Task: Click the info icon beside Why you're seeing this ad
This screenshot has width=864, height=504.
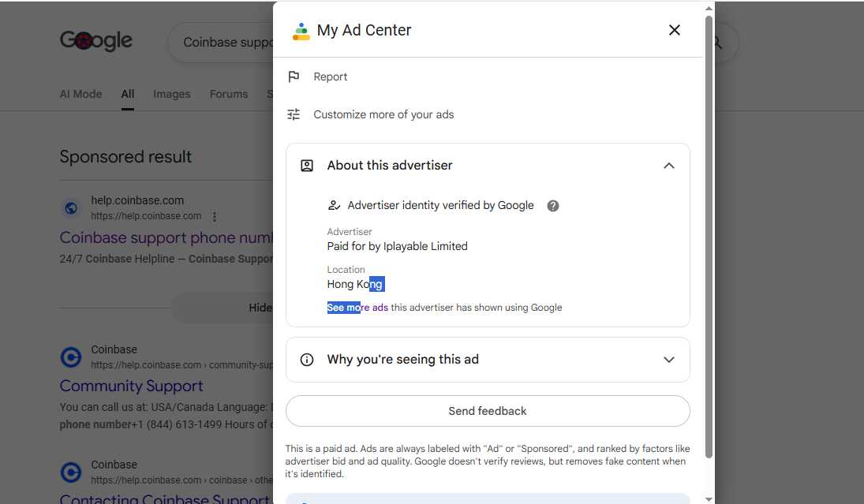Action: point(307,360)
